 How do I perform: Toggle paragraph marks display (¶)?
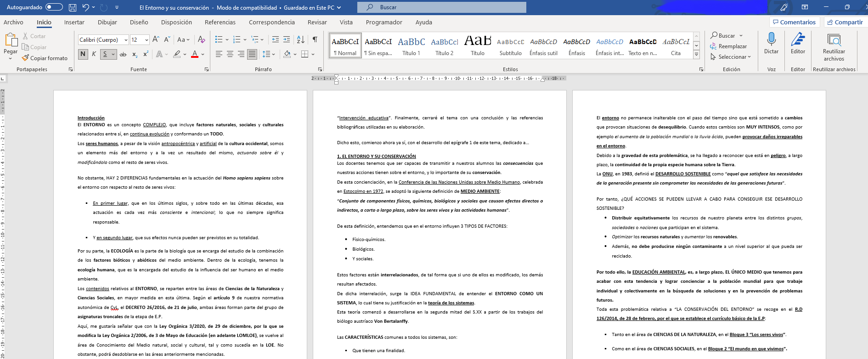click(315, 39)
